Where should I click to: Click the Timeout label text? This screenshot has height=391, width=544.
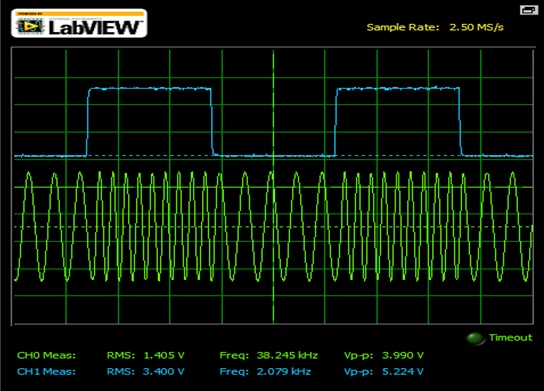pos(510,338)
